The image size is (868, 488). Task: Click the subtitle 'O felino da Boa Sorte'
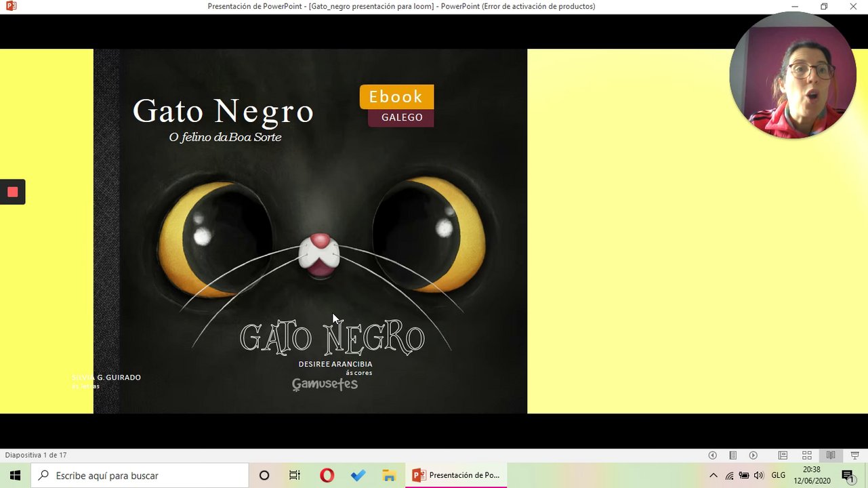tap(225, 137)
